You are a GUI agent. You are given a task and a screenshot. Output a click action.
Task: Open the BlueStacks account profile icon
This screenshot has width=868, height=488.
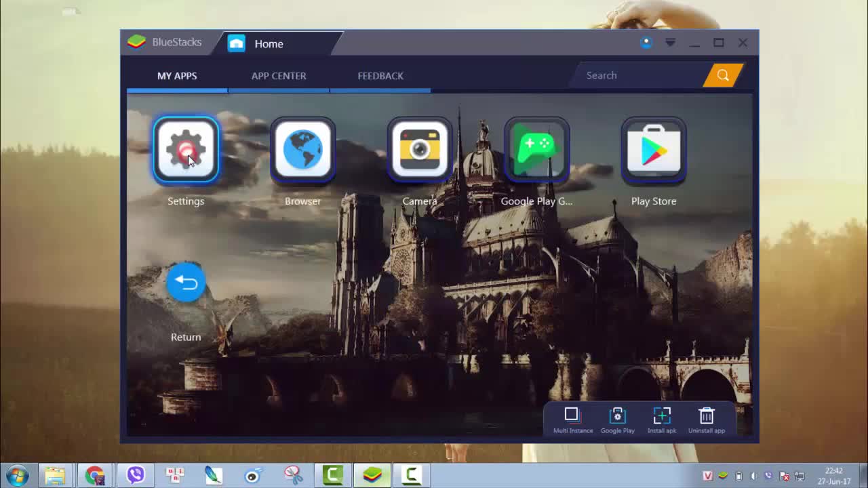pyautogui.click(x=646, y=43)
